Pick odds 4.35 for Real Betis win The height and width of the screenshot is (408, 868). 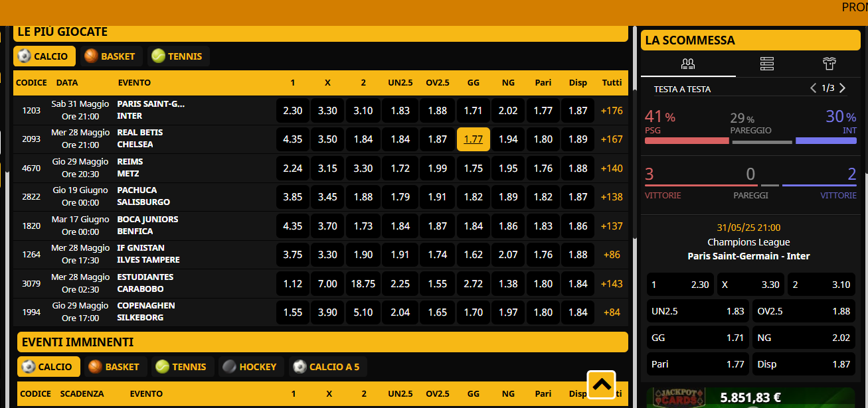pyautogui.click(x=293, y=139)
